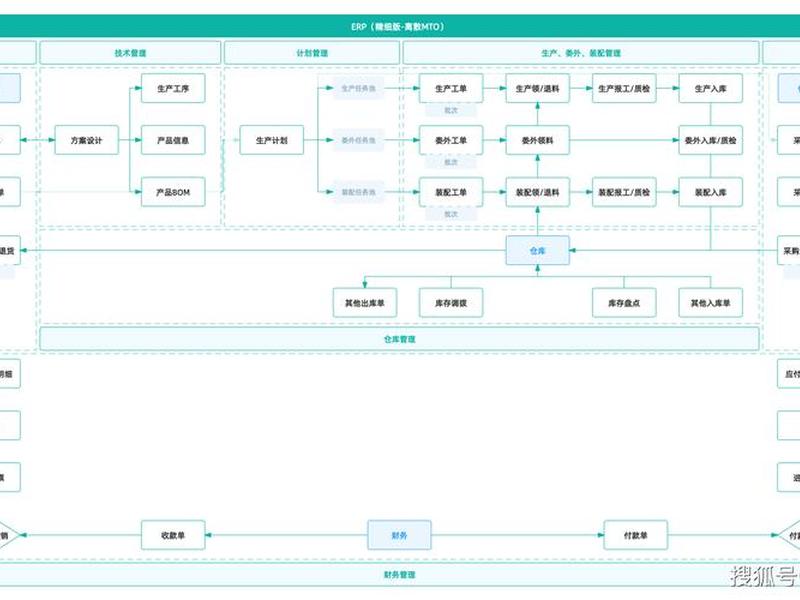Screen dimensions: 800x600
Task: Open the 付款单 box
Action: [636, 535]
